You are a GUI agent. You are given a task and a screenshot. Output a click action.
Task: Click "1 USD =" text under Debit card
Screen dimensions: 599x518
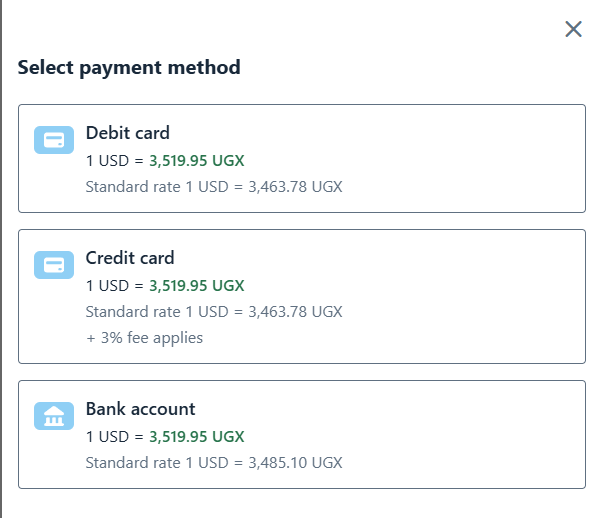pos(115,161)
